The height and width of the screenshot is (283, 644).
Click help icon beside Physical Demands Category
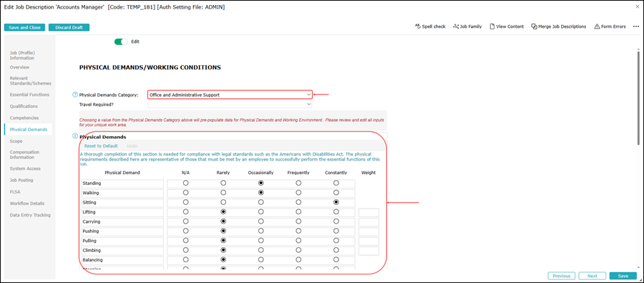point(75,95)
